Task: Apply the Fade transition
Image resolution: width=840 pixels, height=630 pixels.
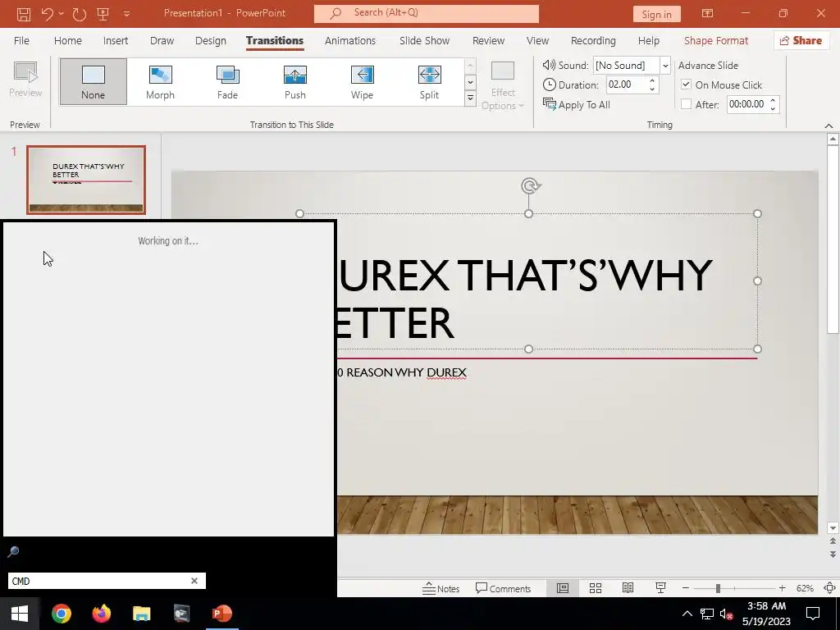Action: coord(228,81)
